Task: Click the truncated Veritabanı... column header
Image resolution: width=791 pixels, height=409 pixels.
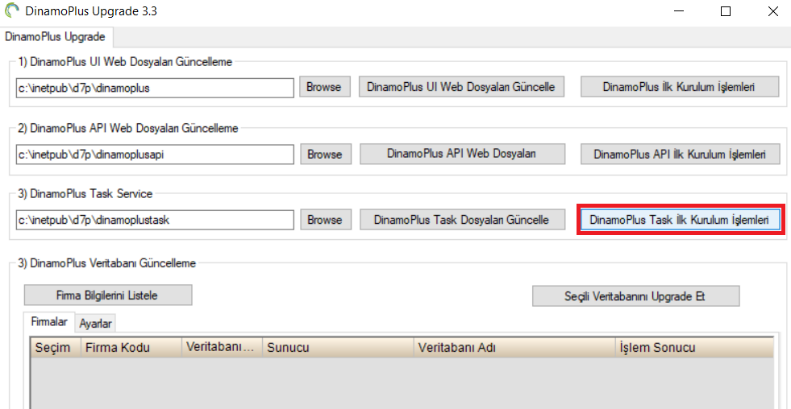Action: tap(222, 347)
